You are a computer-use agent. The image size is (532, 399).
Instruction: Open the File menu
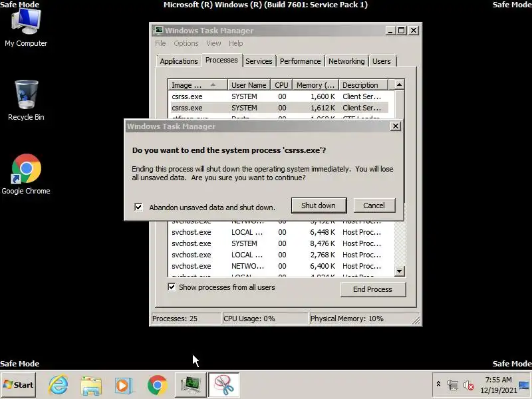click(x=160, y=43)
